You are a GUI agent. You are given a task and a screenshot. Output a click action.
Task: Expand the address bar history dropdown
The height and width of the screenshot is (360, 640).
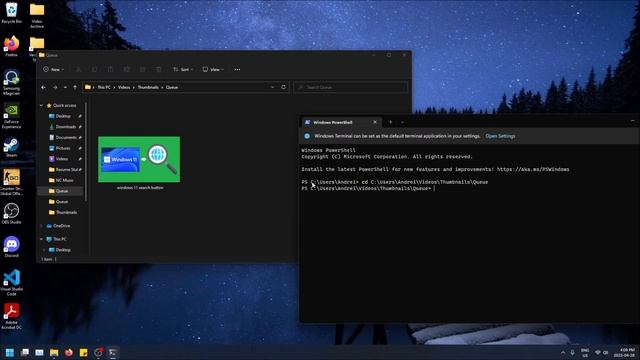(272, 87)
